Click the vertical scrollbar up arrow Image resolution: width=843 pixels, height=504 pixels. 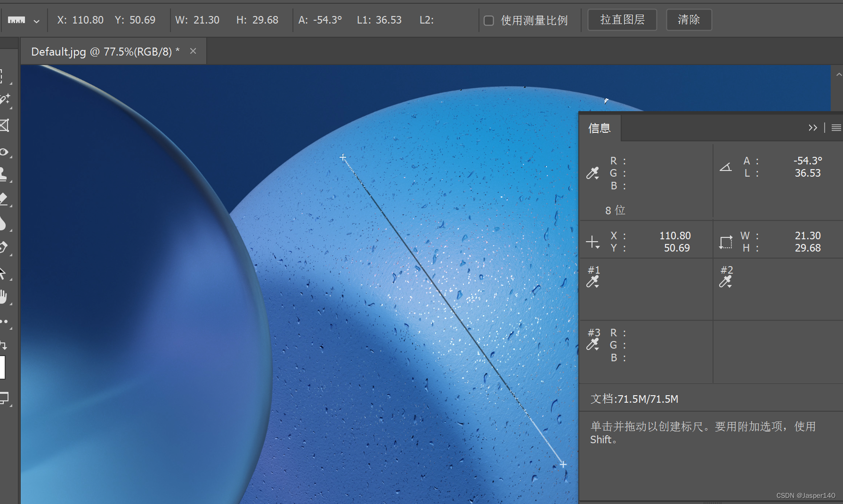839,75
